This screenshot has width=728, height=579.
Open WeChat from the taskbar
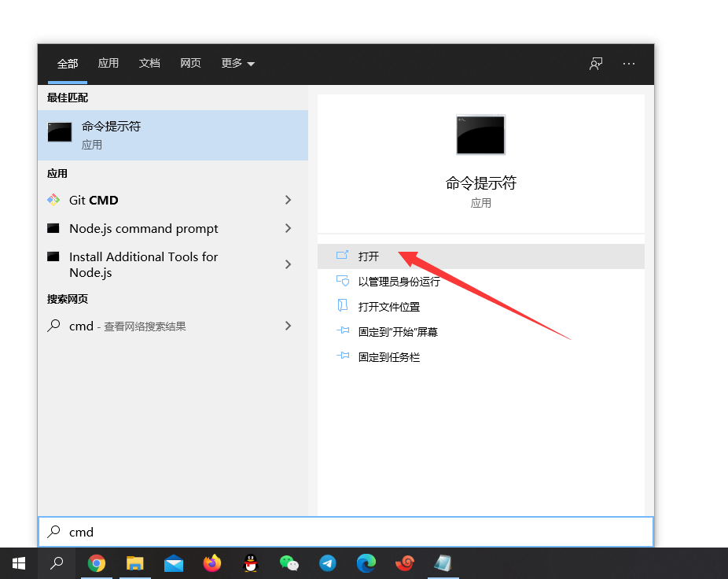289,563
